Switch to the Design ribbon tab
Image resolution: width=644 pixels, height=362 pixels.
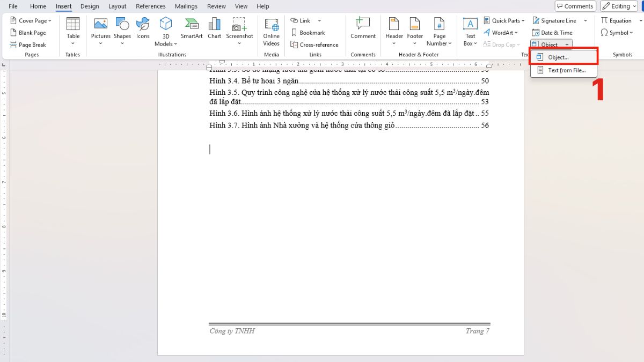coord(89,6)
